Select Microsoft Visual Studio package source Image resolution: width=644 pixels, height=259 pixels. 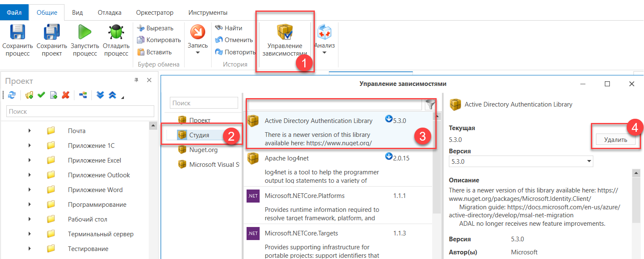pyautogui.click(x=214, y=165)
